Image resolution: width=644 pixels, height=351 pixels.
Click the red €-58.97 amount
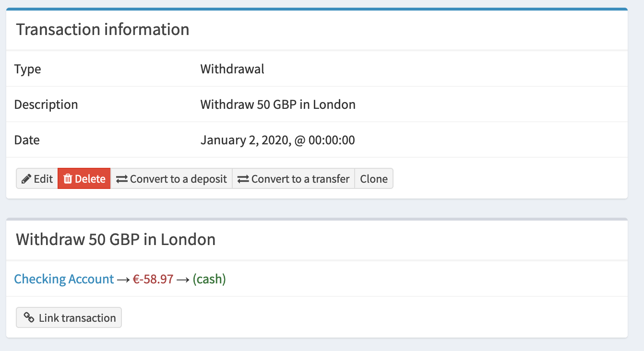point(153,279)
